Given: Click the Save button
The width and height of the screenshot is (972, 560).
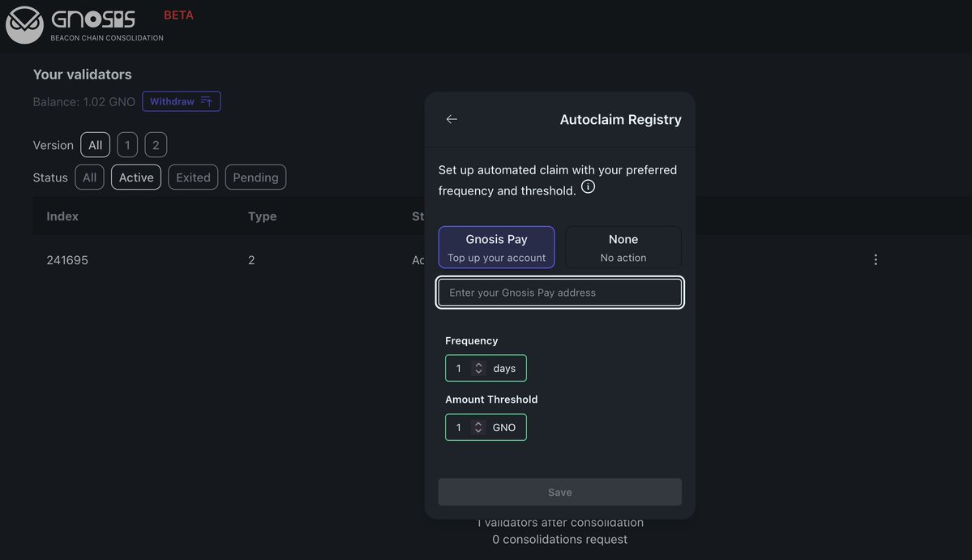Looking at the screenshot, I should coord(559,492).
